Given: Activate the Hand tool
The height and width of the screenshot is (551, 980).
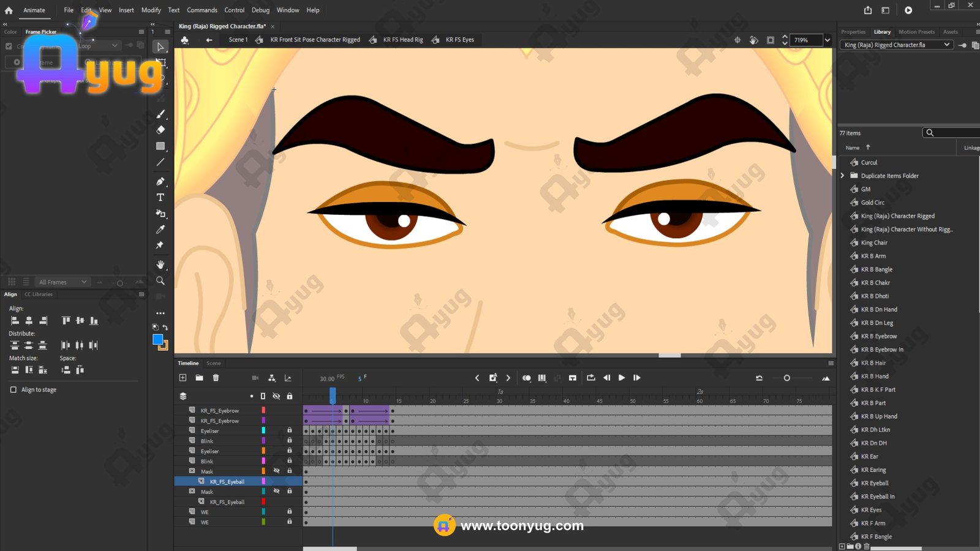Looking at the screenshot, I should tap(160, 264).
